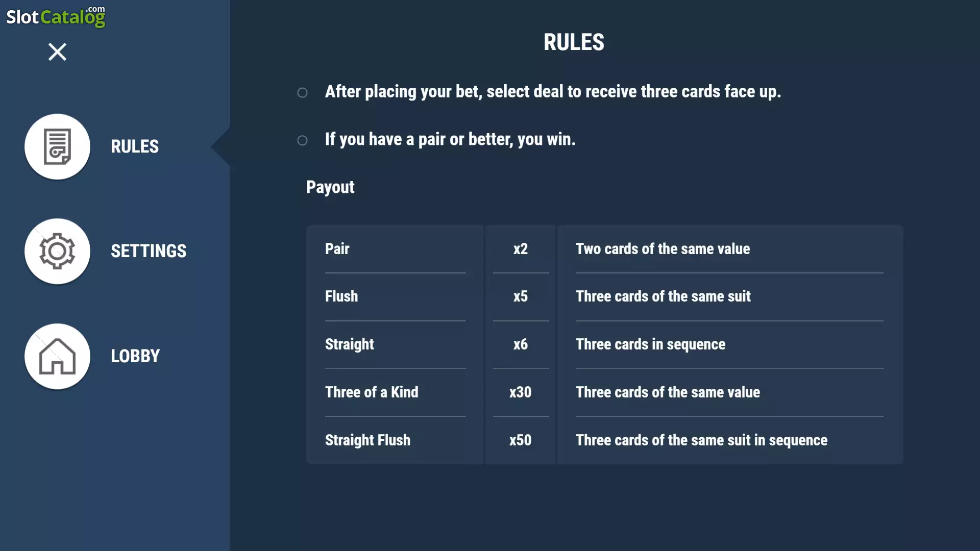This screenshot has height=551, width=980.
Task: Click the Pair row in payout table
Action: [604, 249]
